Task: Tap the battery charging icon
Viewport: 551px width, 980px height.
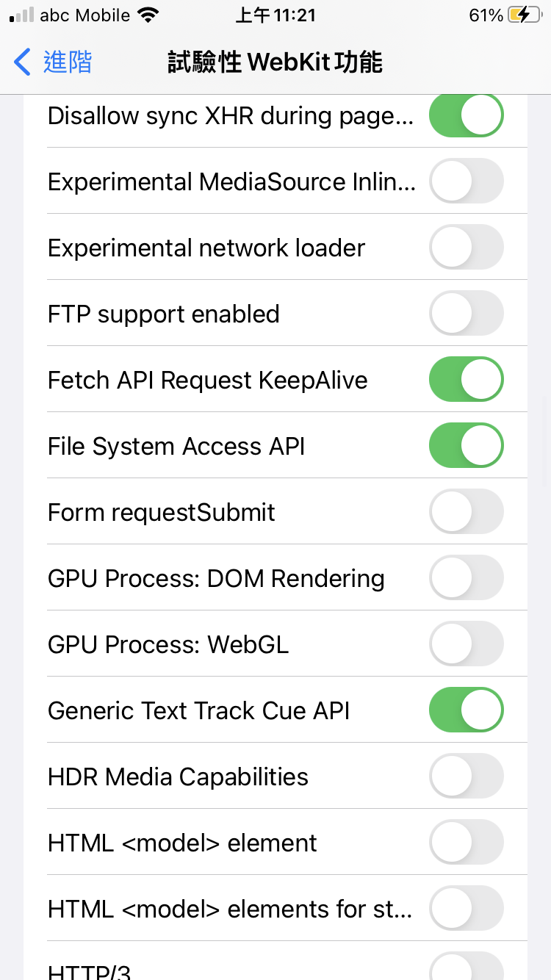Action: tap(525, 15)
